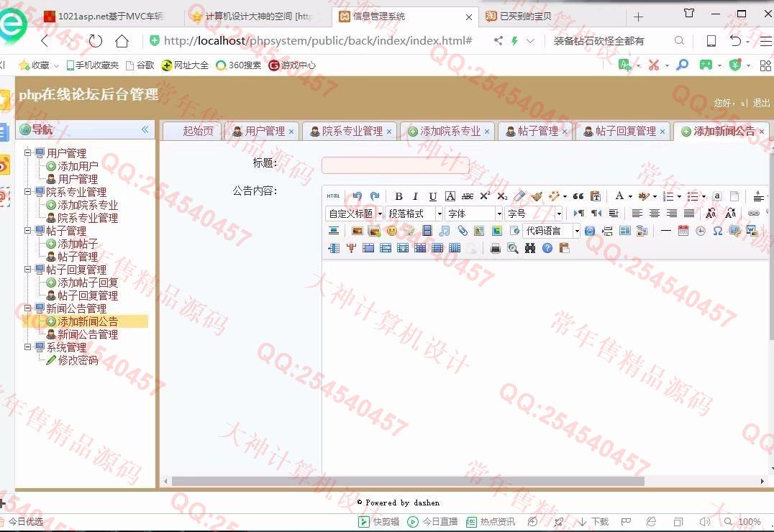Click the format brush icon

[x=537, y=196]
